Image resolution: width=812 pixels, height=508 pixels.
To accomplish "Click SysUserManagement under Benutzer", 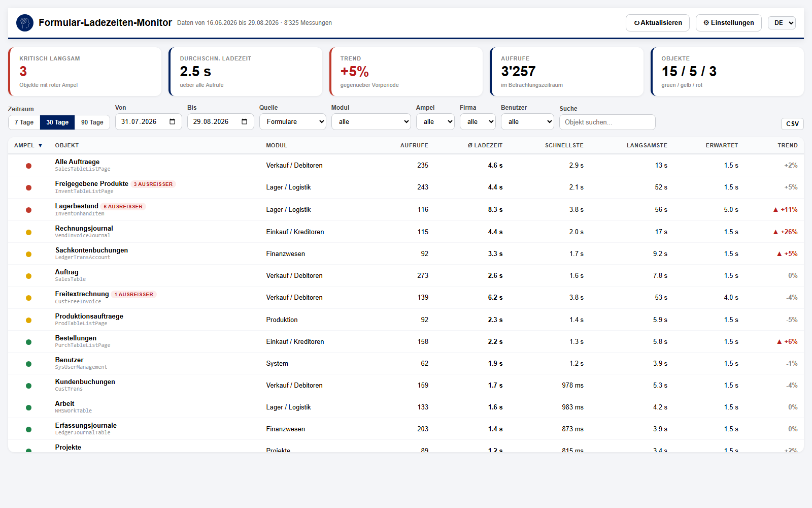I will tap(81, 367).
